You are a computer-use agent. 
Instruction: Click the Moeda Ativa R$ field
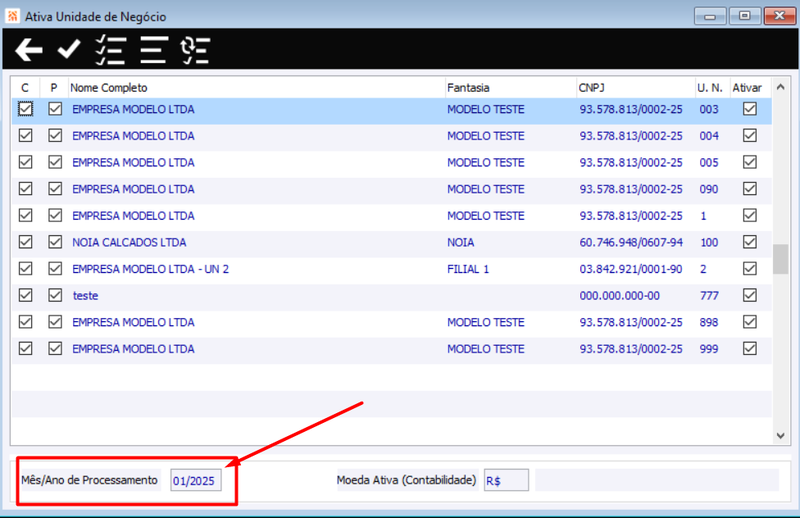[x=506, y=480]
